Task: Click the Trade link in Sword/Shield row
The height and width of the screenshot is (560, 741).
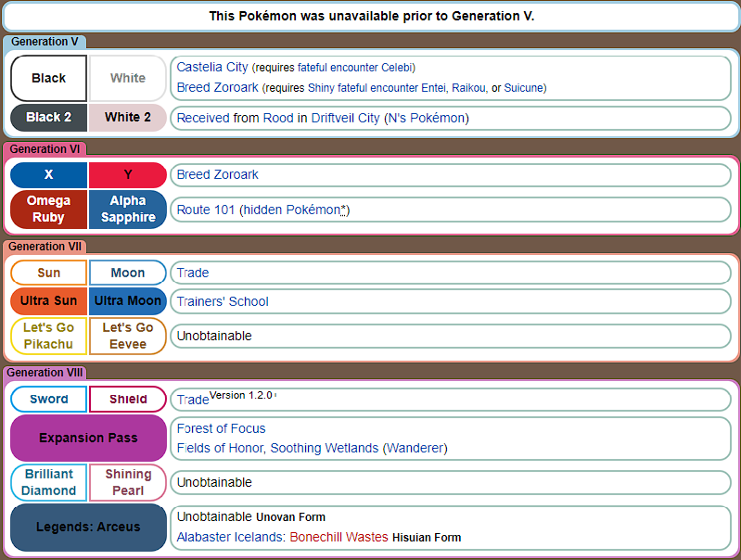Action: point(192,400)
